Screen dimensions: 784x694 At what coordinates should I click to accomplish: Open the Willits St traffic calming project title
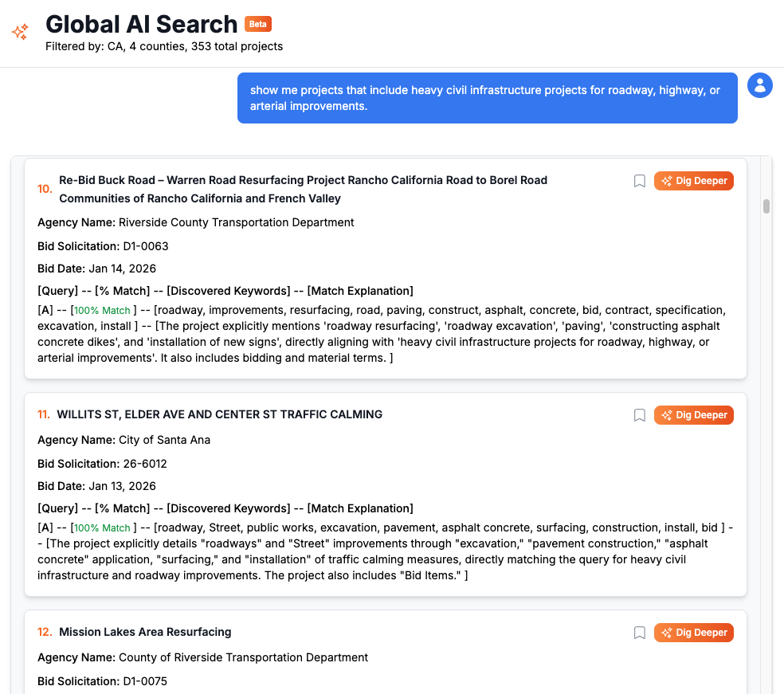tap(220, 414)
